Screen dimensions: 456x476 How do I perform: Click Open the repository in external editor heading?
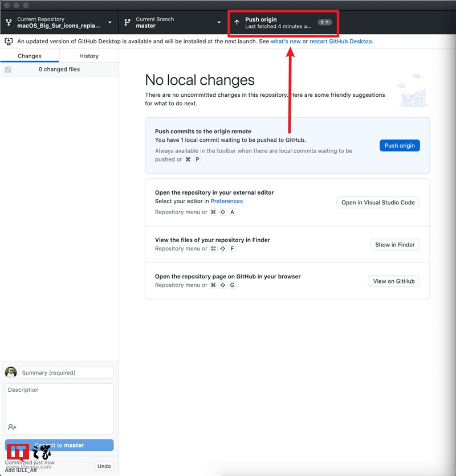click(x=214, y=192)
